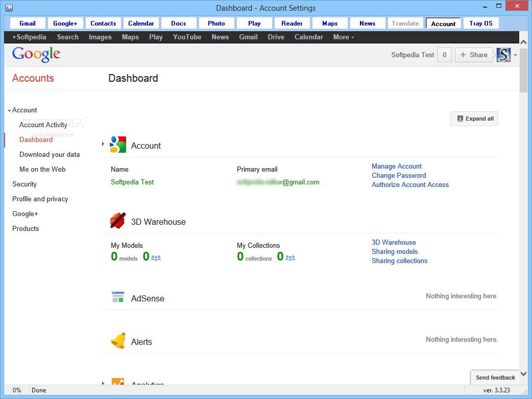This screenshot has width=532, height=399.
Task: Open the account dropdown arrow beside avatar
Action: point(515,55)
